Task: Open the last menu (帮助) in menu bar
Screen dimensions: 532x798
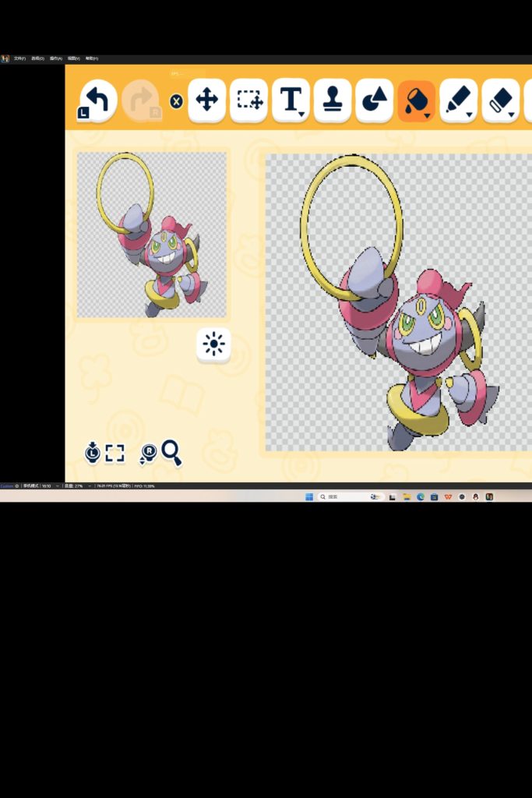Action: point(92,58)
